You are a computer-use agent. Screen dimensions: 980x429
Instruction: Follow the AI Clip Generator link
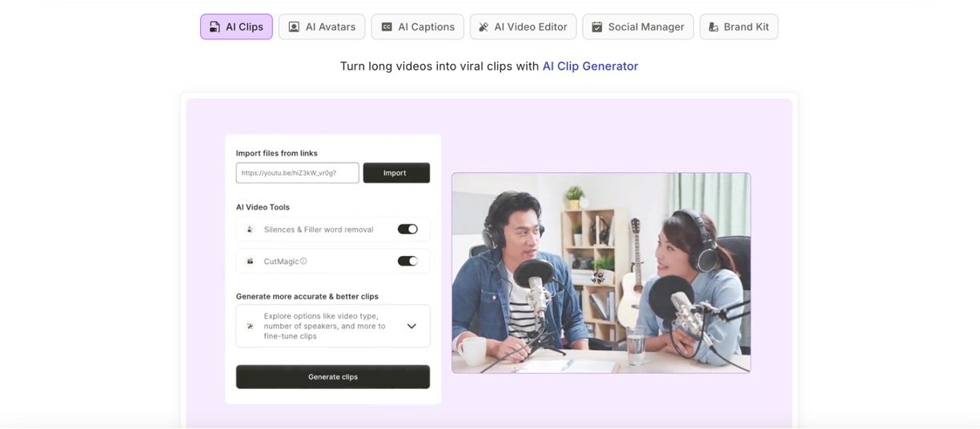[x=590, y=66]
